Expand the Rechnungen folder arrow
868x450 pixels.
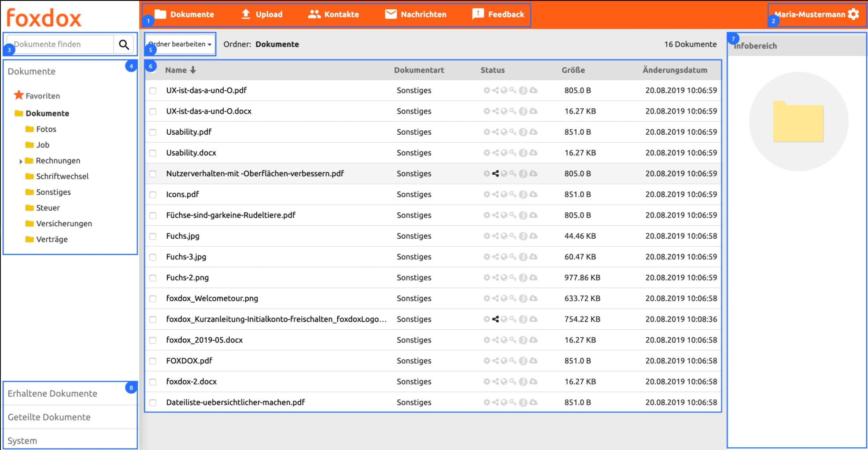point(21,161)
